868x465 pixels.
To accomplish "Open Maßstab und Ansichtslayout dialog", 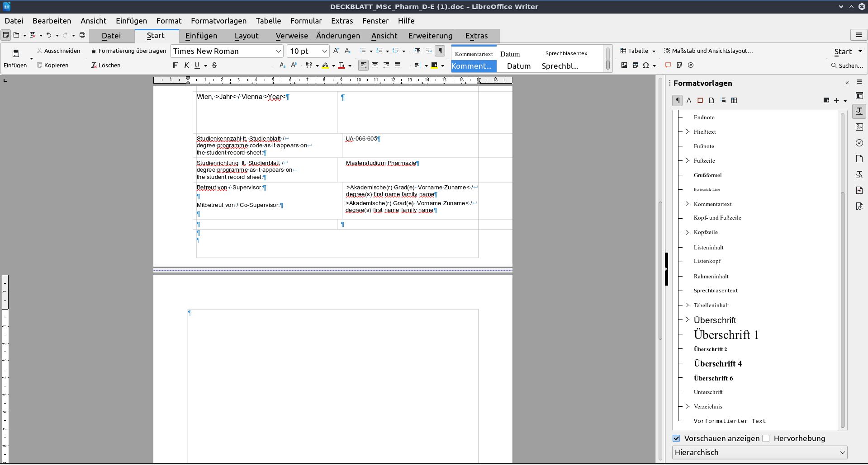I will click(x=708, y=51).
